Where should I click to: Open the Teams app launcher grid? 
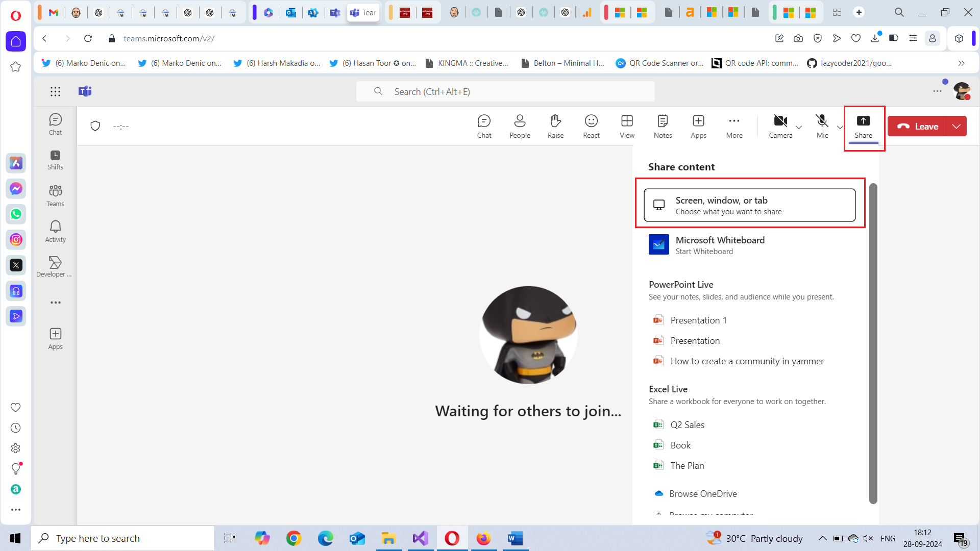[x=55, y=91]
